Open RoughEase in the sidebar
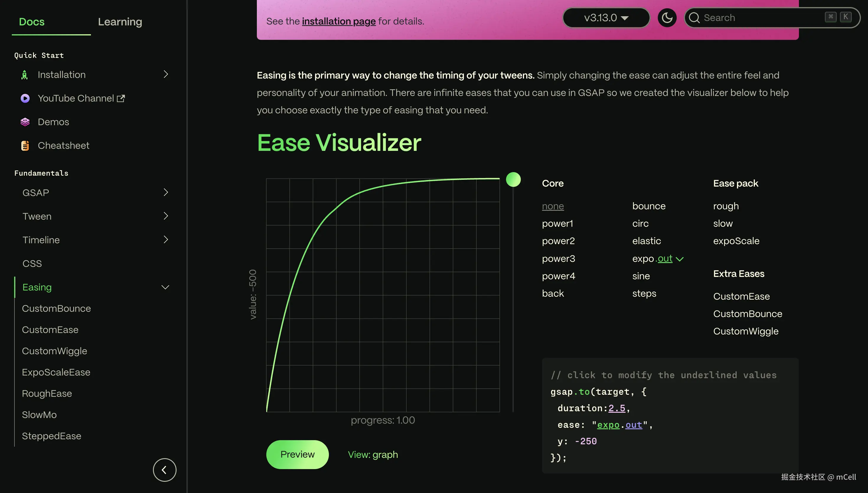Image resolution: width=868 pixels, height=493 pixels. pyautogui.click(x=47, y=394)
